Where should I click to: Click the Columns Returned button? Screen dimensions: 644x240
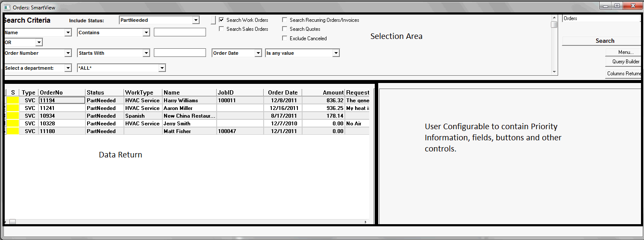[x=624, y=74]
